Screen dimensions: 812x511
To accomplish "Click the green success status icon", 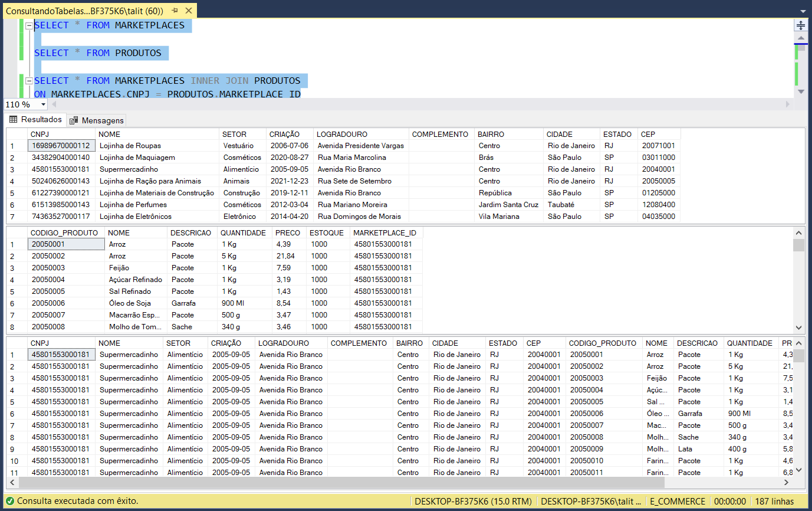I will click(x=10, y=501).
